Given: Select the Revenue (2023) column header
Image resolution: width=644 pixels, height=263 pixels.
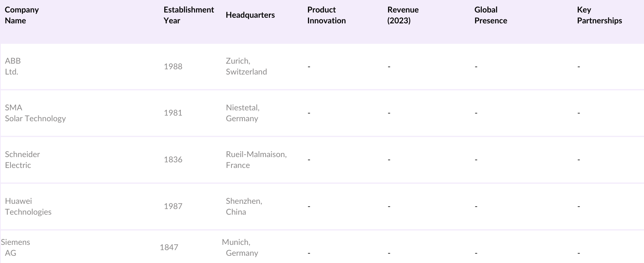Looking at the screenshot, I should point(402,15).
